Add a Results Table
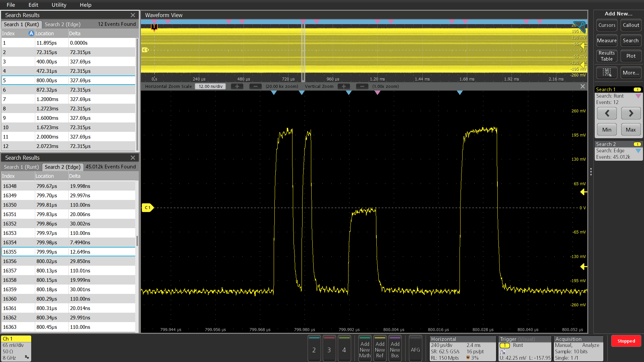The image size is (644, 362). point(607,56)
